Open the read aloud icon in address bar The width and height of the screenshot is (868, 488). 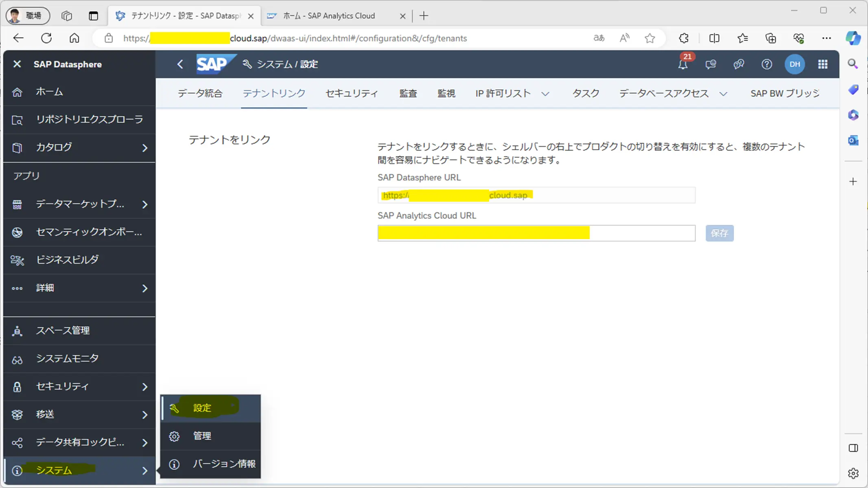(x=624, y=38)
